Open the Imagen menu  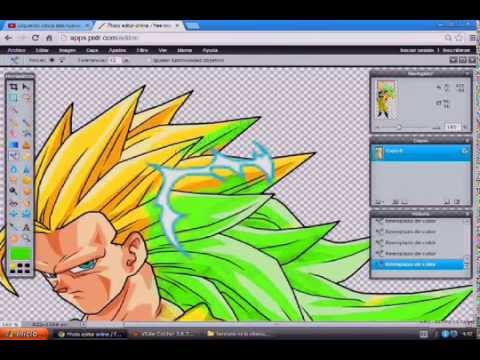(67, 50)
